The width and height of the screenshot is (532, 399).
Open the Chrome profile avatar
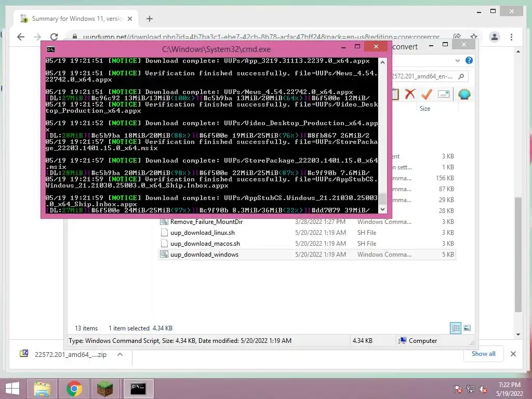(495, 37)
